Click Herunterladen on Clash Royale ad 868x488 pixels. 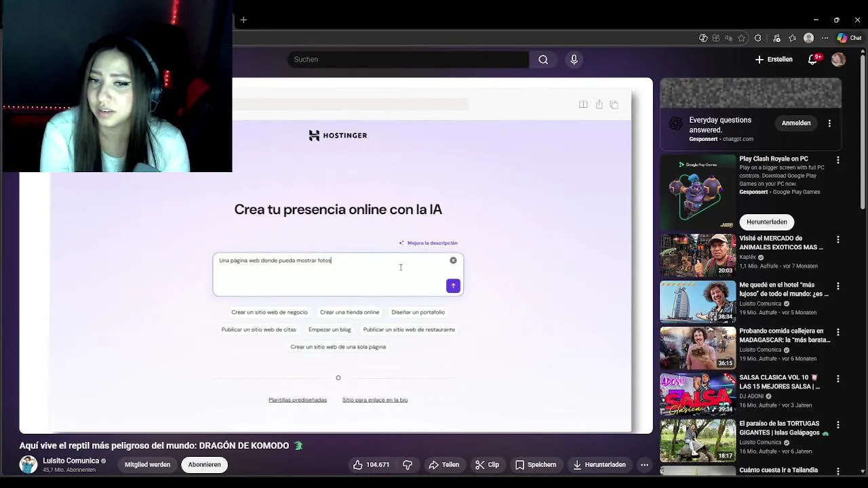tap(767, 222)
